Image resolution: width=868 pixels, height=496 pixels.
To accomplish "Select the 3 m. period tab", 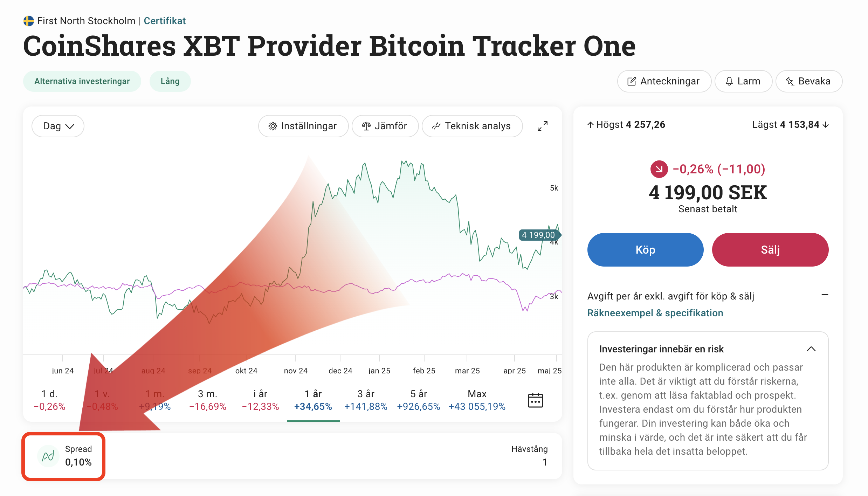I will coord(207,400).
